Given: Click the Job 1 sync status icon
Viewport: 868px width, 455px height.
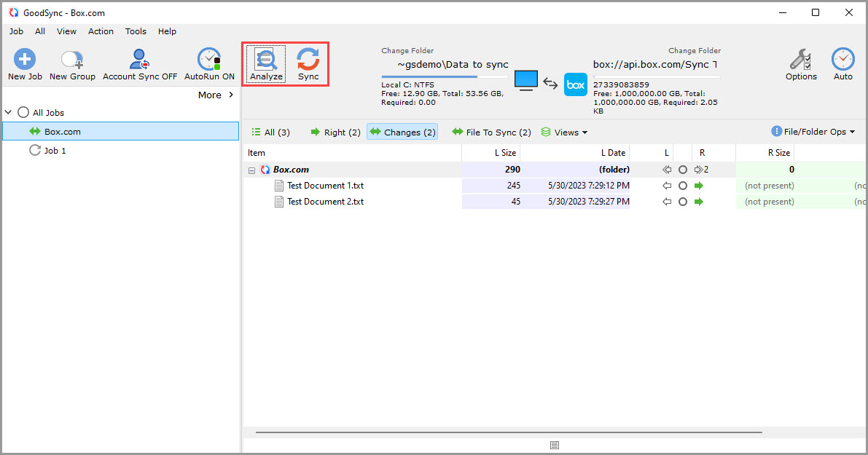Looking at the screenshot, I should coord(35,151).
